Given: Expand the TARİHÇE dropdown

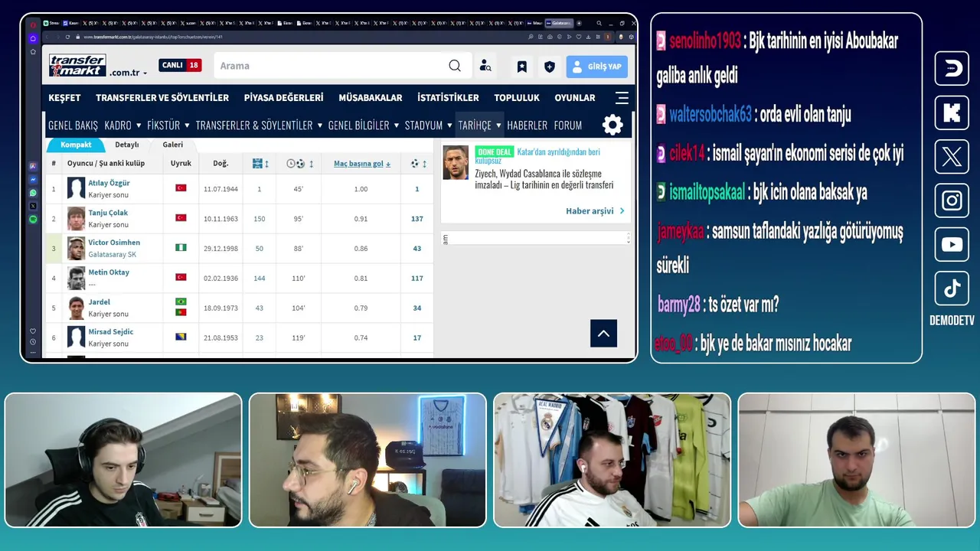Looking at the screenshot, I should pos(479,126).
